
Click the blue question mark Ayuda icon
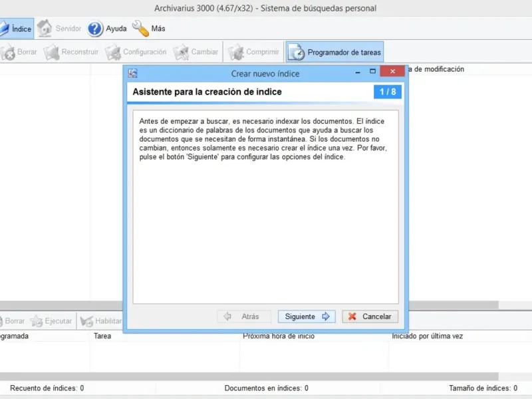pyautogui.click(x=95, y=29)
